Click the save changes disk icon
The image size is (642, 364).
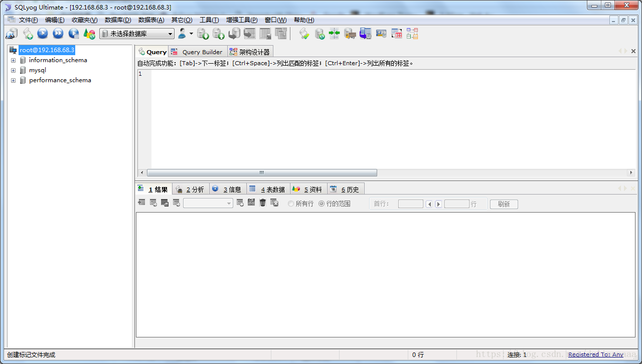(x=251, y=203)
